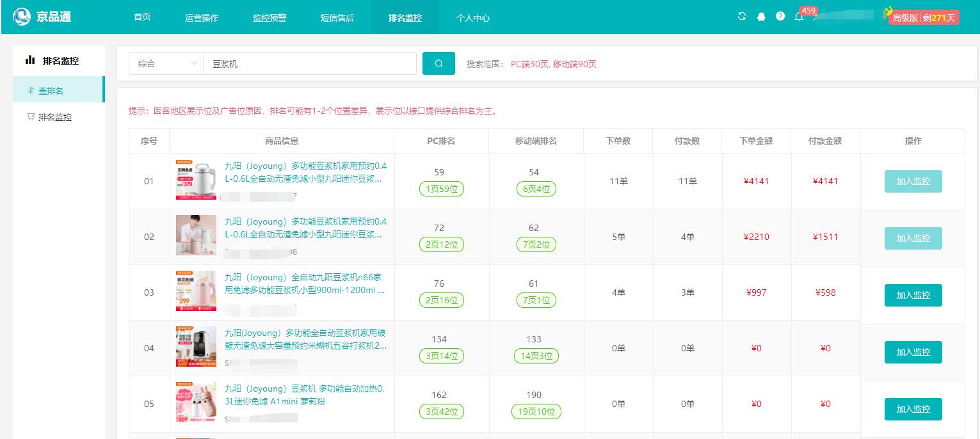Click the ¥1511 payment amount cell
The width and height of the screenshot is (980, 439).
825,237
